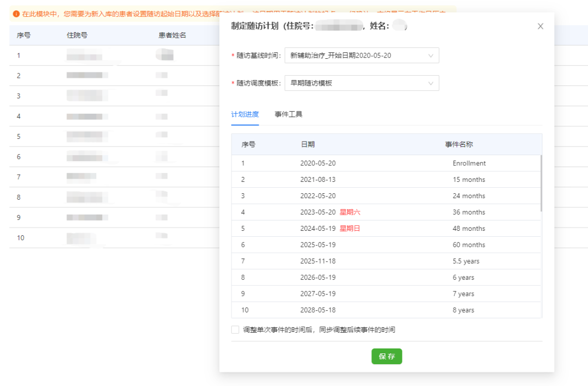Switch to the 事件工具 tab
This screenshot has width=588, height=386.
point(289,114)
